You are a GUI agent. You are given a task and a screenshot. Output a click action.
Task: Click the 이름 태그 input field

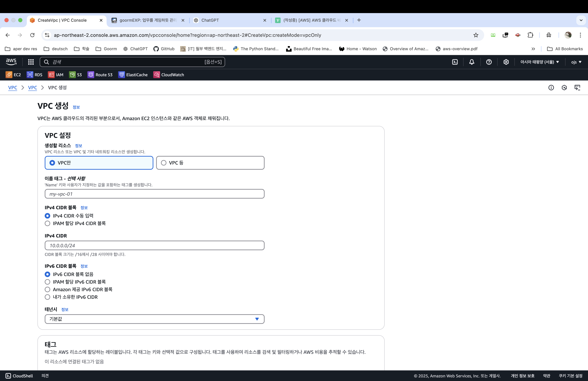(x=154, y=194)
